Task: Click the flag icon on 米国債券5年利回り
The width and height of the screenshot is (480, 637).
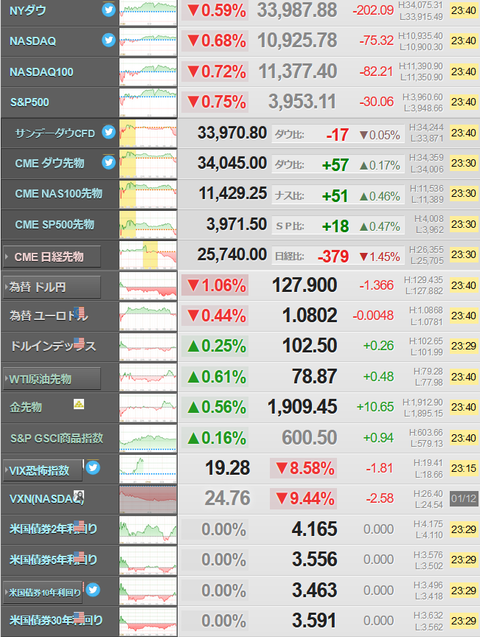Action: 79,557
